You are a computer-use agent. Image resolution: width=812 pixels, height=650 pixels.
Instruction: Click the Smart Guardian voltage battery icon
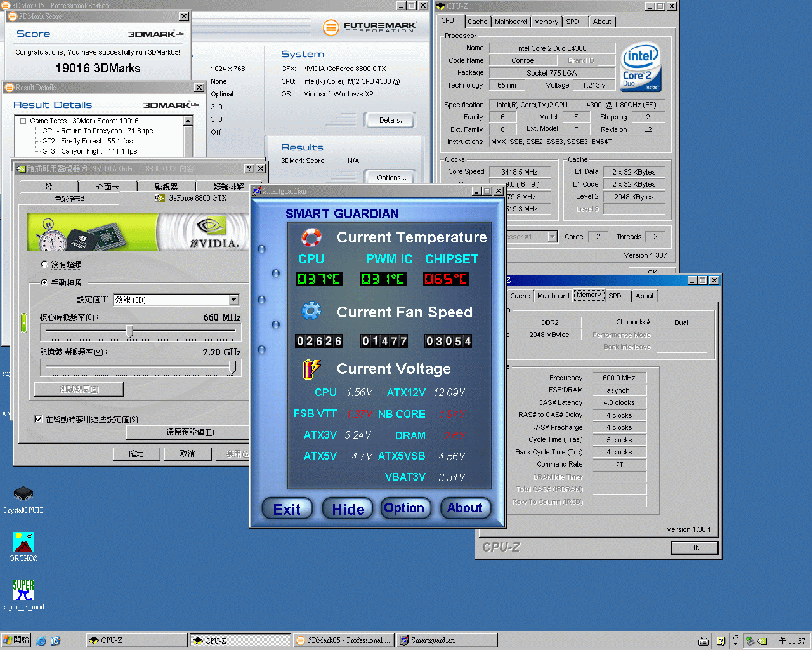(311, 368)
